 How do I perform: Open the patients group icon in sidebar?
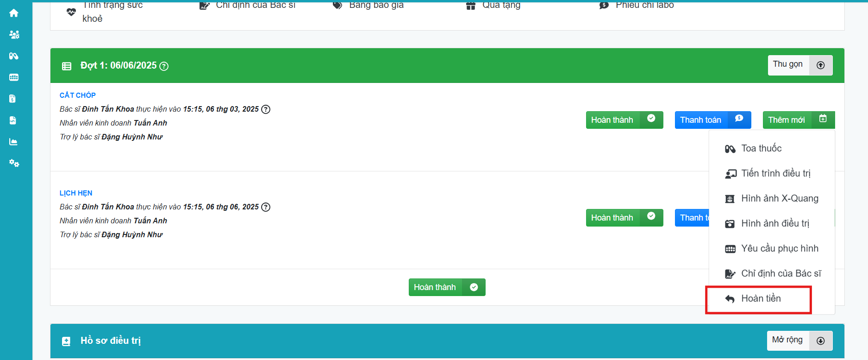14,35
